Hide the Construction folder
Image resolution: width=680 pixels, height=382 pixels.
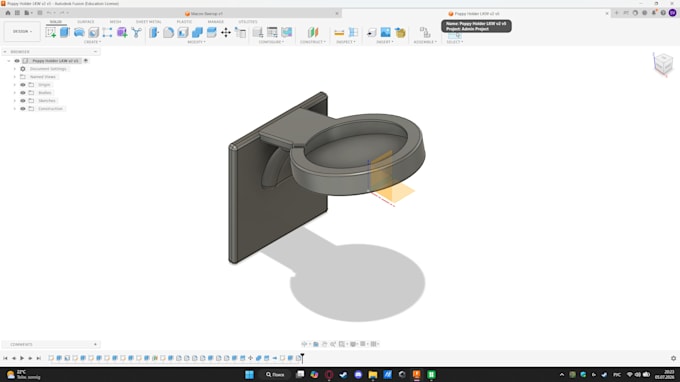point(23,109)
